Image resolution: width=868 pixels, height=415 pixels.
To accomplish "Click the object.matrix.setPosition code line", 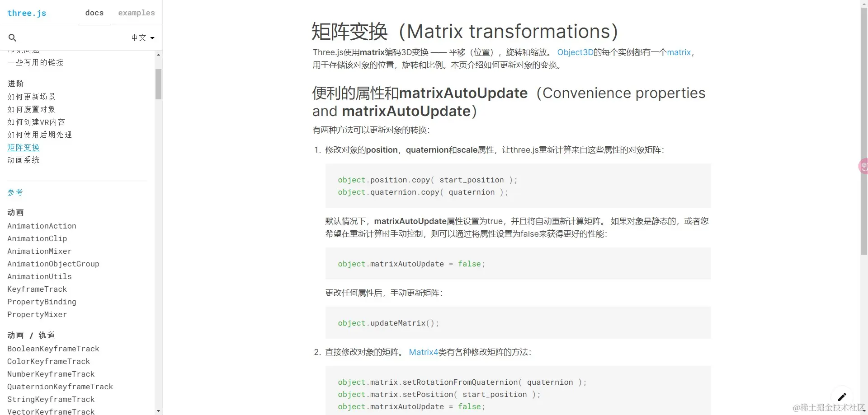I will click(x=439, y=394).
